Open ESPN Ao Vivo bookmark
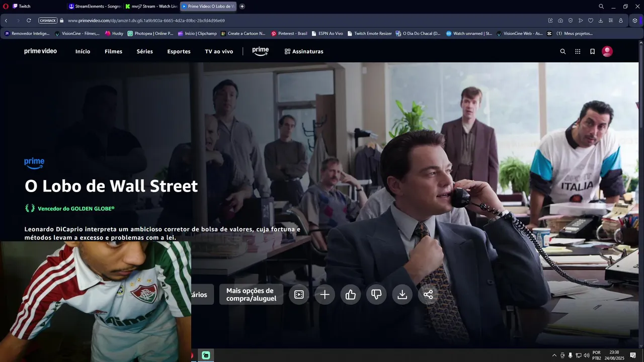Image resolution: width=644 pixels, height=362 pixels. click(x=327, y=34)
